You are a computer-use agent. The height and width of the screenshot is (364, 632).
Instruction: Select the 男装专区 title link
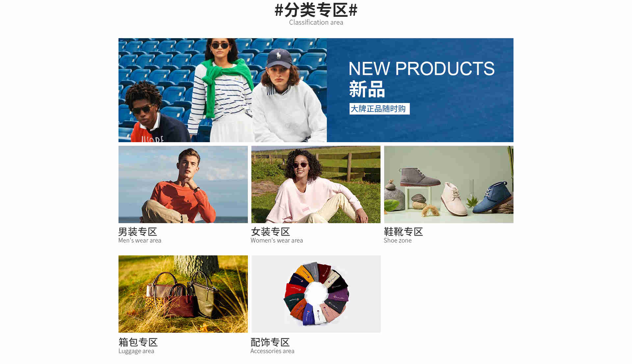pyautogui.click(x=138, y=232)
